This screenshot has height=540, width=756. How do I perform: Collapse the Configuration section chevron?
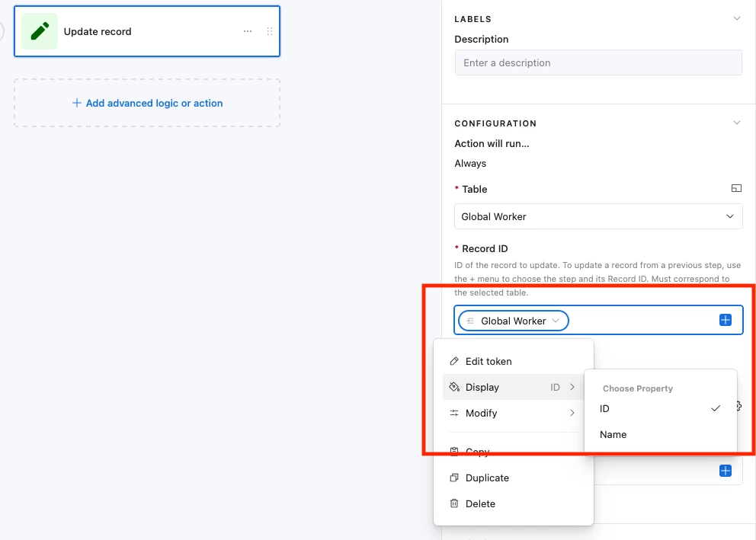click(737, 123)
